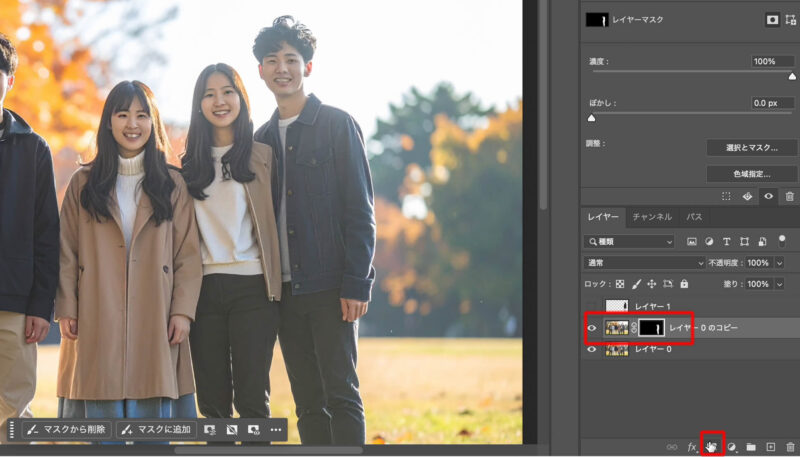Image resolution: width=800 pixels, height=457 pixels.
Task: Open the fx layer style menu
Action: click(692, 447)
